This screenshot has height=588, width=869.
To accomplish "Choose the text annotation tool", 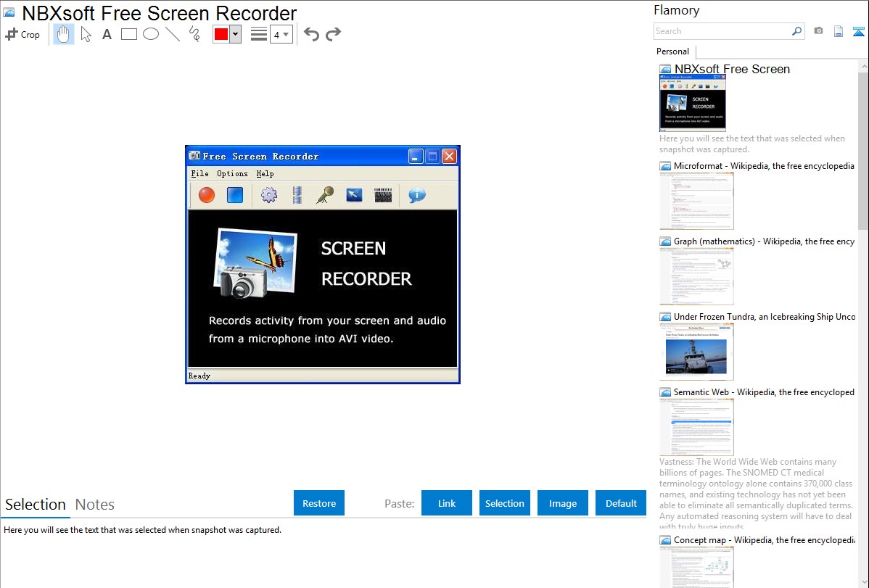I will click(x=107, y=34).
